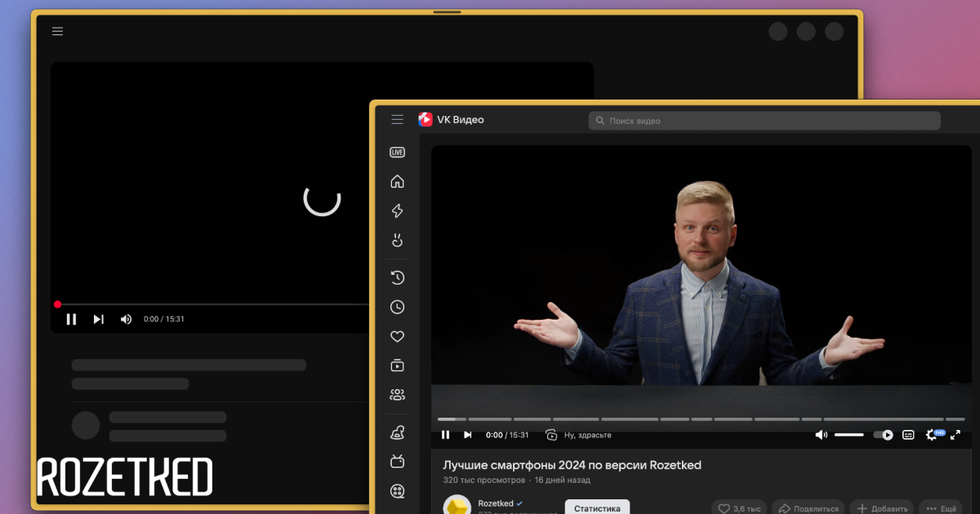This screenshot has width=980, height=514.
Task: Open Watch Later clock icon in sidebar
Action: pyautogui.click(x=398, y=307)
